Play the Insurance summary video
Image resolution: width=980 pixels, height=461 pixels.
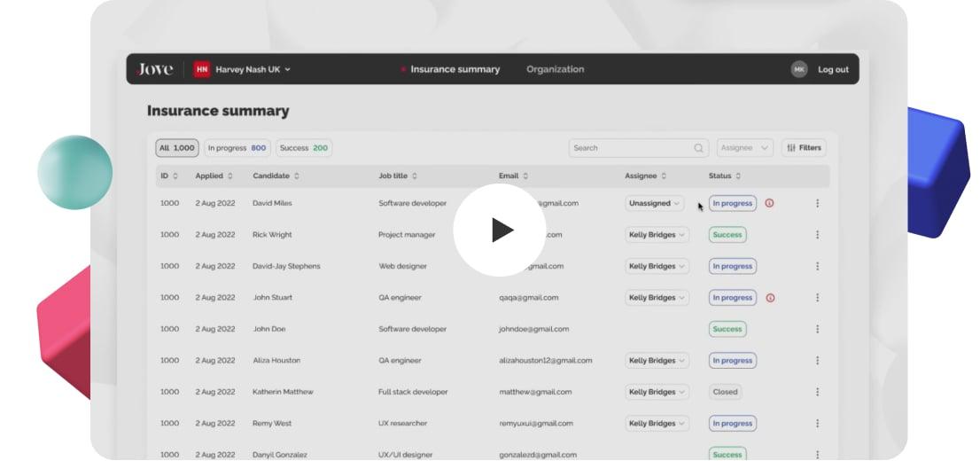500,230
